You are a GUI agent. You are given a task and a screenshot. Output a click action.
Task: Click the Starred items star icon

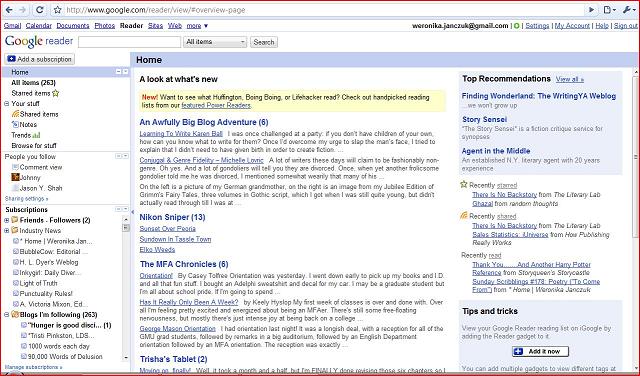pyautogui.click(x=56, y=93)
